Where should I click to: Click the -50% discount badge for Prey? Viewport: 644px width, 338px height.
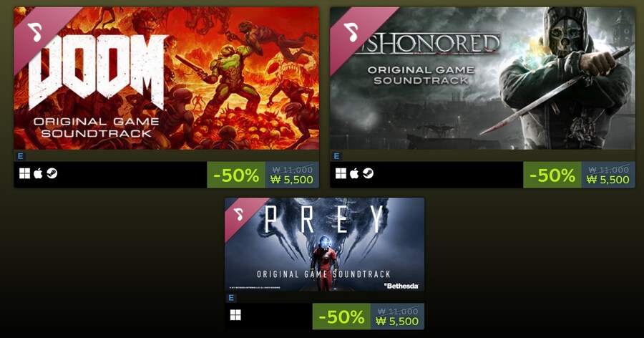click(342, 317)
